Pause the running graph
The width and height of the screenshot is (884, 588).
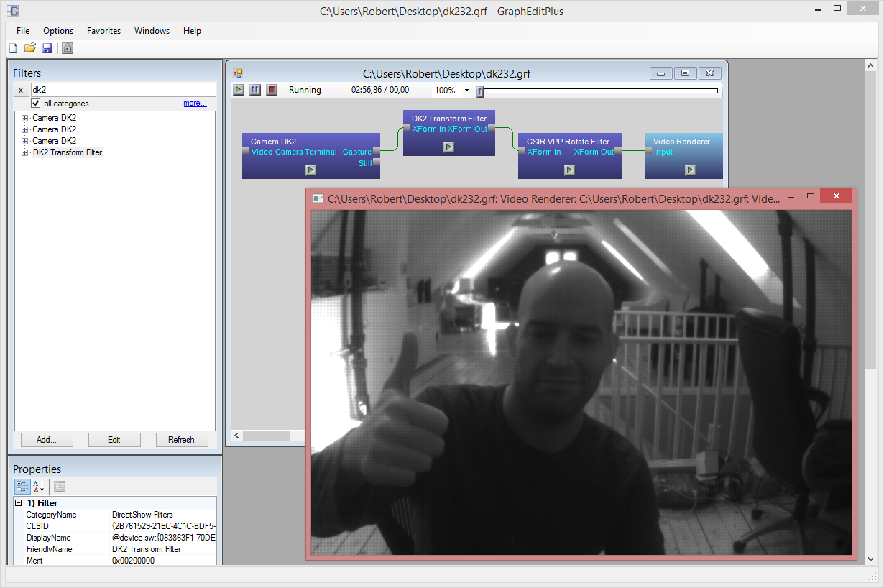click(x=255, y=90)
